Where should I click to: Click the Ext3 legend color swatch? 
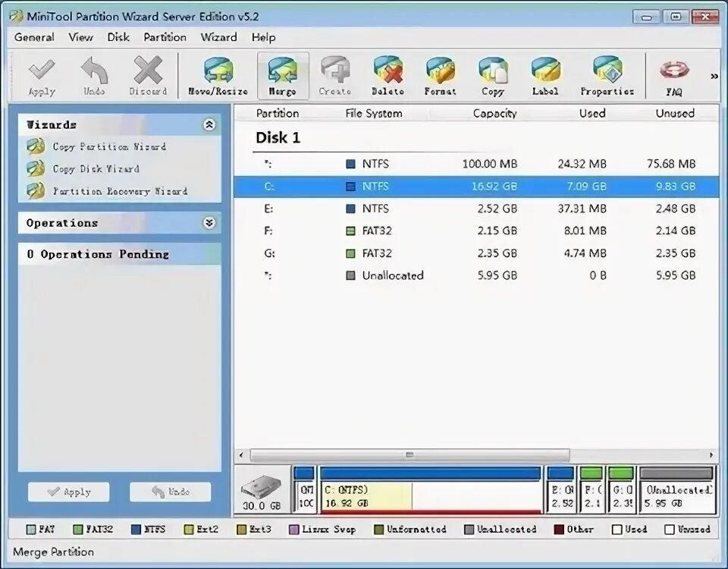pos(241,530)
